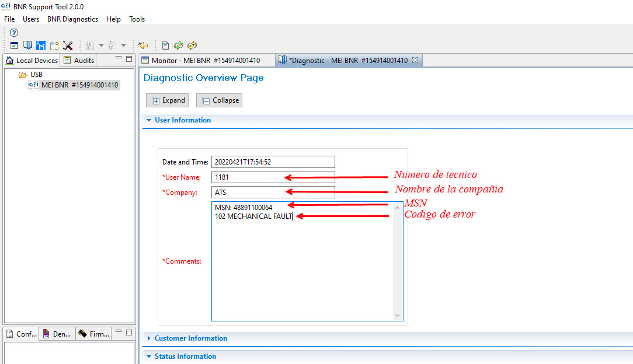This screenshot has width=633, height=364.
Task: Click the yellow back arrow toolbar icon
Action: tap(143, 45)
